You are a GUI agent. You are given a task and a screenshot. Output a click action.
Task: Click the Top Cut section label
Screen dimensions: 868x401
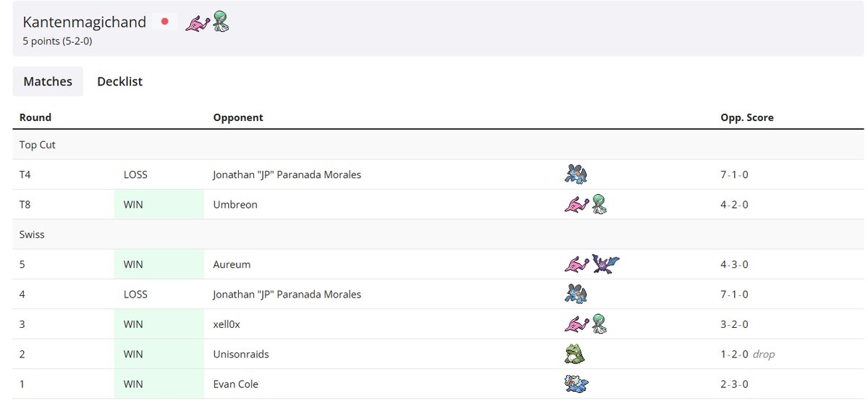click(x=38, y=145)
